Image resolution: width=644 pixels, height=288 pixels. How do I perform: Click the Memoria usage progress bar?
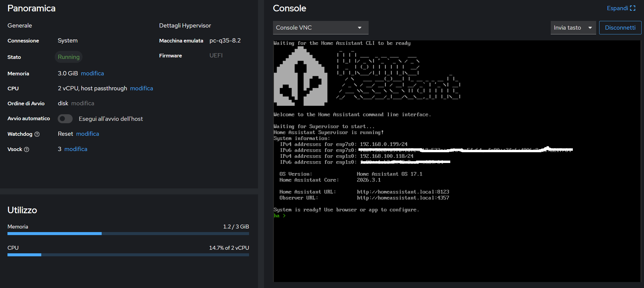coord(128,234)
